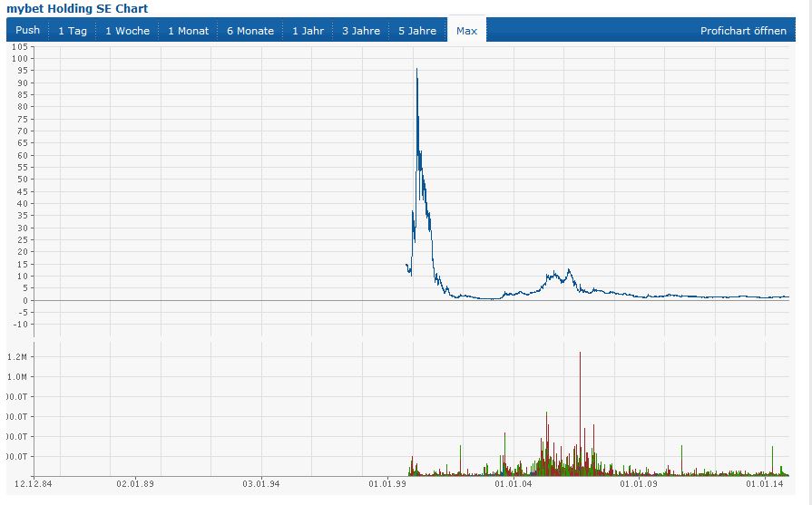Show the 1 Monat timeframe
The width and height of the screenshot is (812, 505).
point(188,31)
